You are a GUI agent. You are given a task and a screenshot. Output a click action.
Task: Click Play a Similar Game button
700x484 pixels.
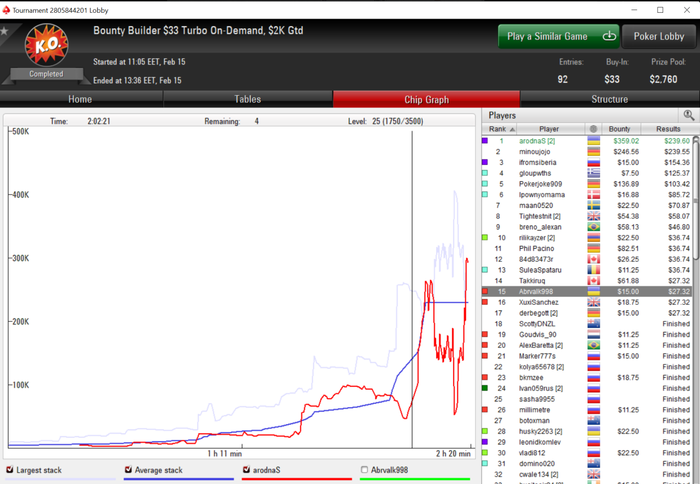coord(558,37)
